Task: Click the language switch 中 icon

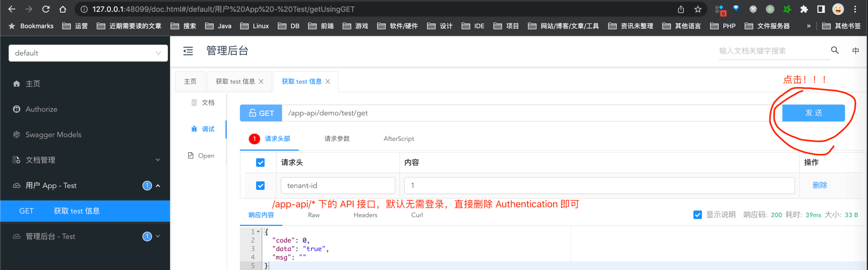Action: 855,51
